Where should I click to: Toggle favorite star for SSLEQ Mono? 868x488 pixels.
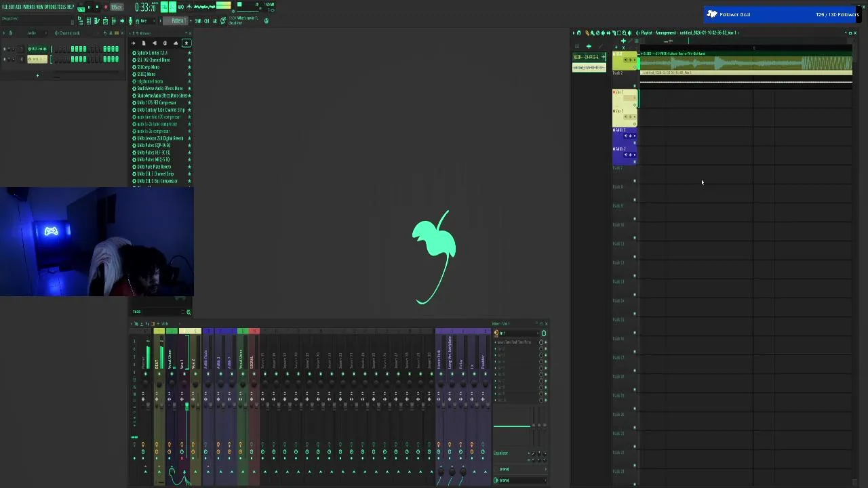coord(189,74)
